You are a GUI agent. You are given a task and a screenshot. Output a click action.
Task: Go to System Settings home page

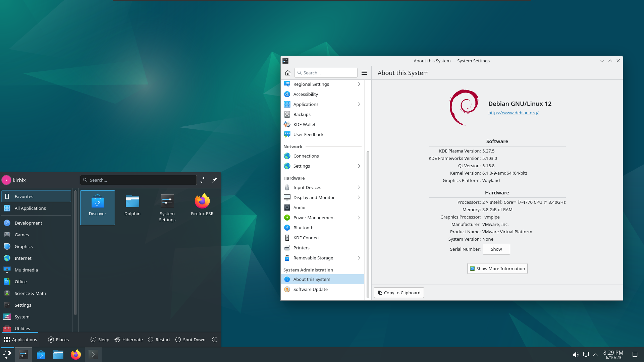[287, 73]
